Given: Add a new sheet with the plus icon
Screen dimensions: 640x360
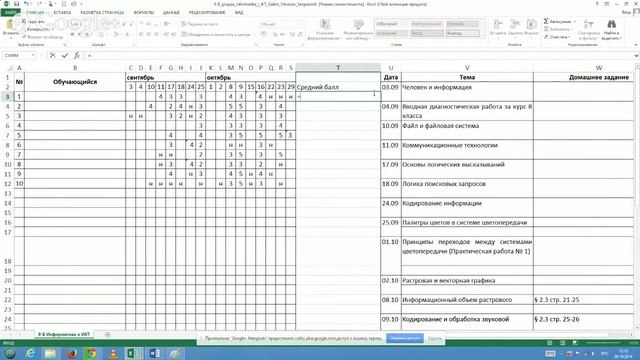Looking at the screenshot, I should pyautogui.click(x=108, y=334).
